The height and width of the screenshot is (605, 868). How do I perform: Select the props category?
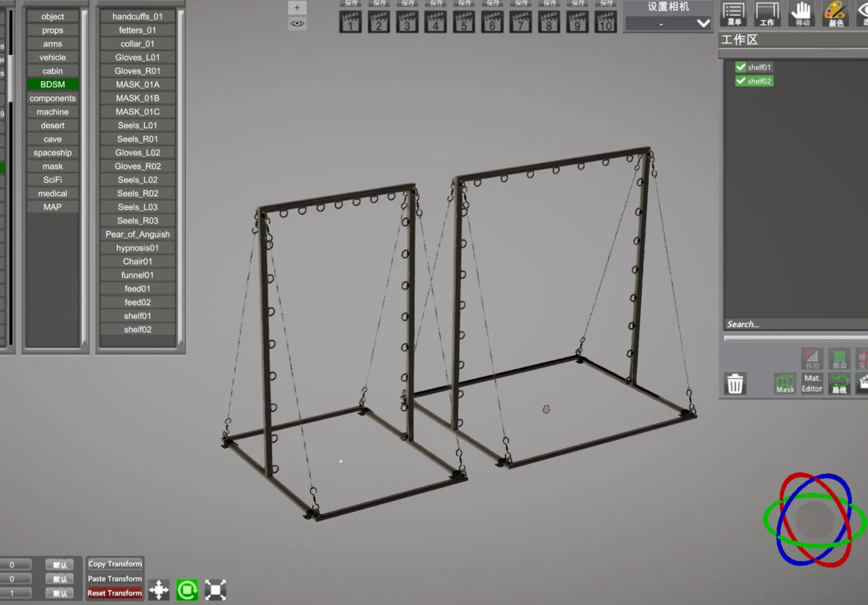[x=53, y=30]
